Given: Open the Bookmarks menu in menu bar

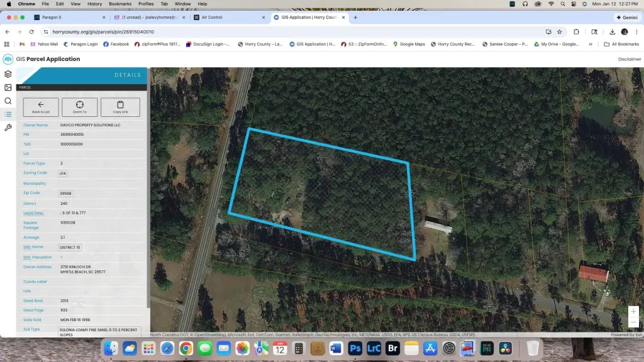Looking at the screenshot, I should coord(119,4).
